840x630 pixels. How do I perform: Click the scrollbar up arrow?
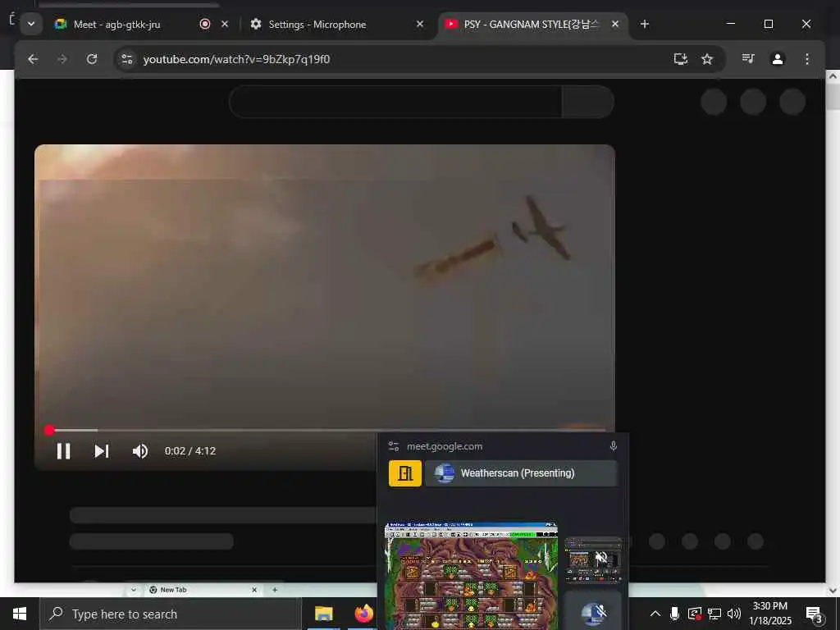[833, 76]
